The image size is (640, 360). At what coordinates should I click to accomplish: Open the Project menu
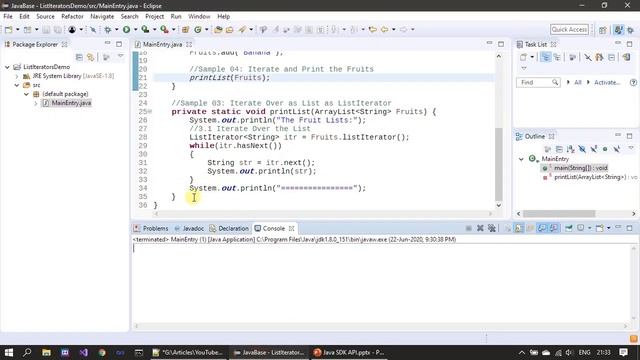tap(154, 16)
